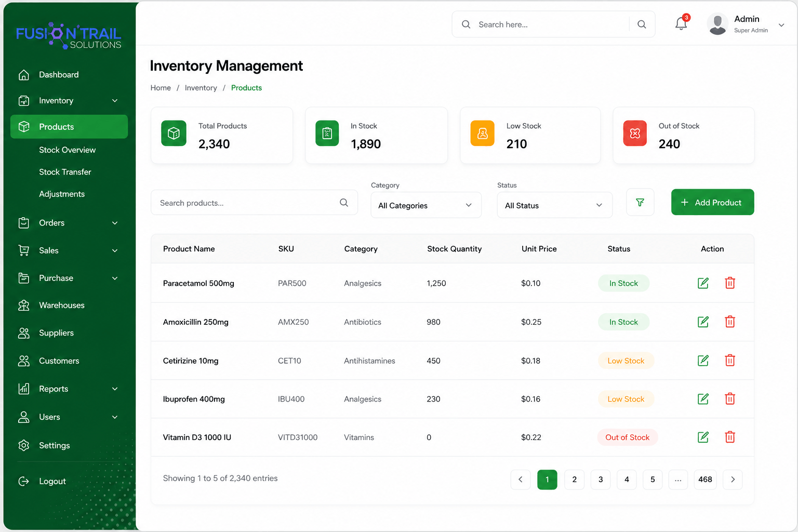
Task: Expand the Reports sidebar chevron
Action: [x=115, y=389]
